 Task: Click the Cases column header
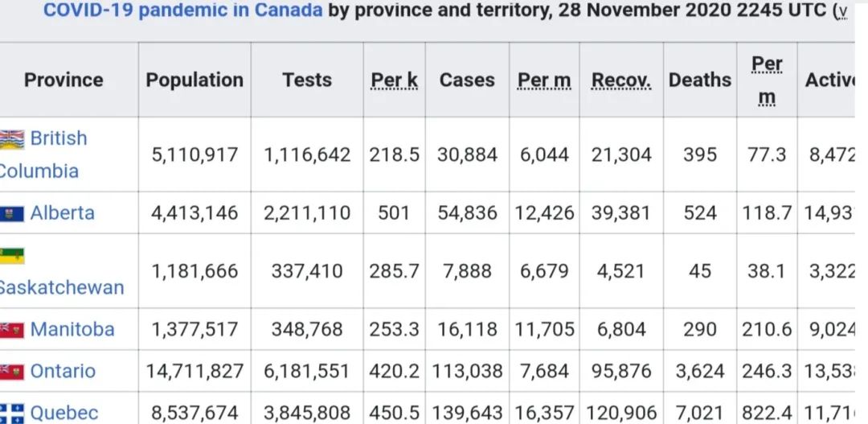467,80
